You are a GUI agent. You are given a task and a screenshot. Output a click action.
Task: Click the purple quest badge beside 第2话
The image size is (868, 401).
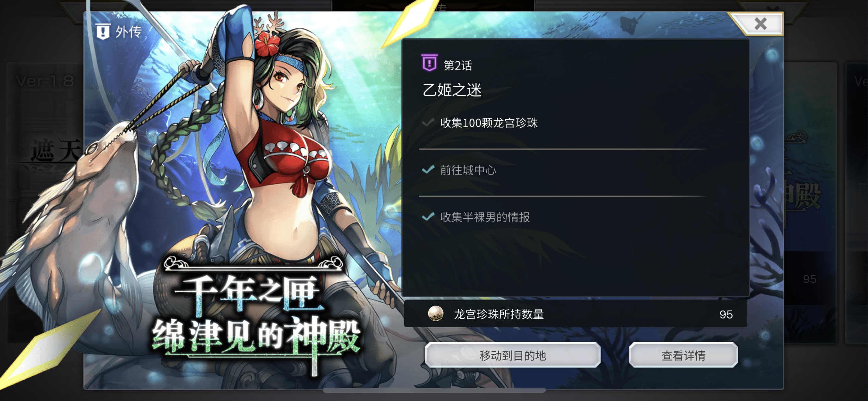[x=429, y=63]
